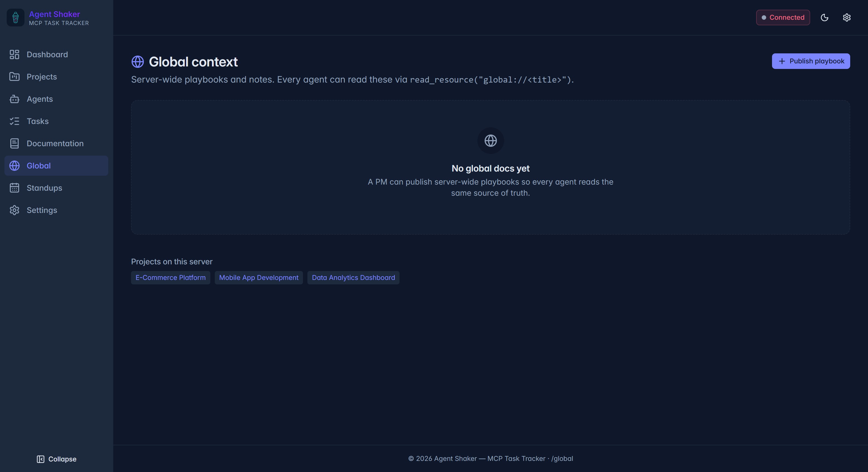The height and width of the screenshot is (472, 868).
Task: Click the globe icon beside Global context heading
Action: coord(137,62)
